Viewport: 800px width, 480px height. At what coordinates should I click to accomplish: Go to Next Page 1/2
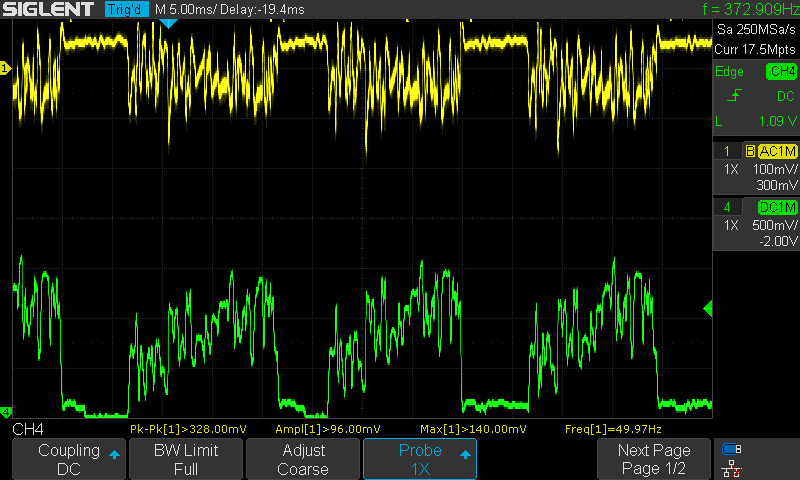654,459
